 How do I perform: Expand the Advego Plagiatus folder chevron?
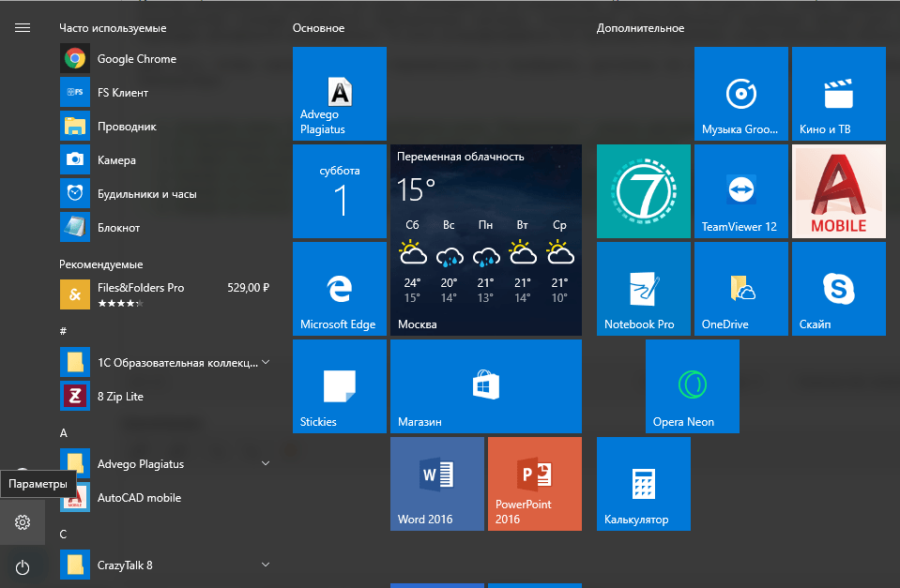266,463
